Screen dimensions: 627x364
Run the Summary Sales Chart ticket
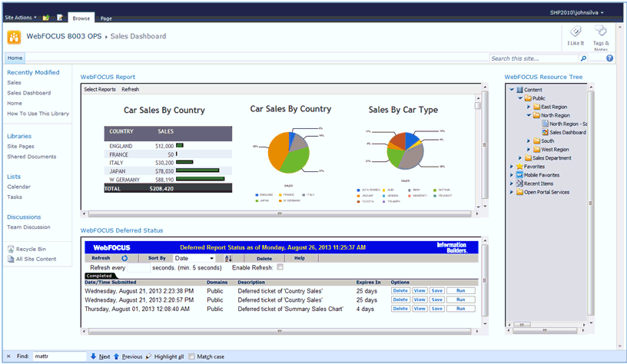[461, 309]
